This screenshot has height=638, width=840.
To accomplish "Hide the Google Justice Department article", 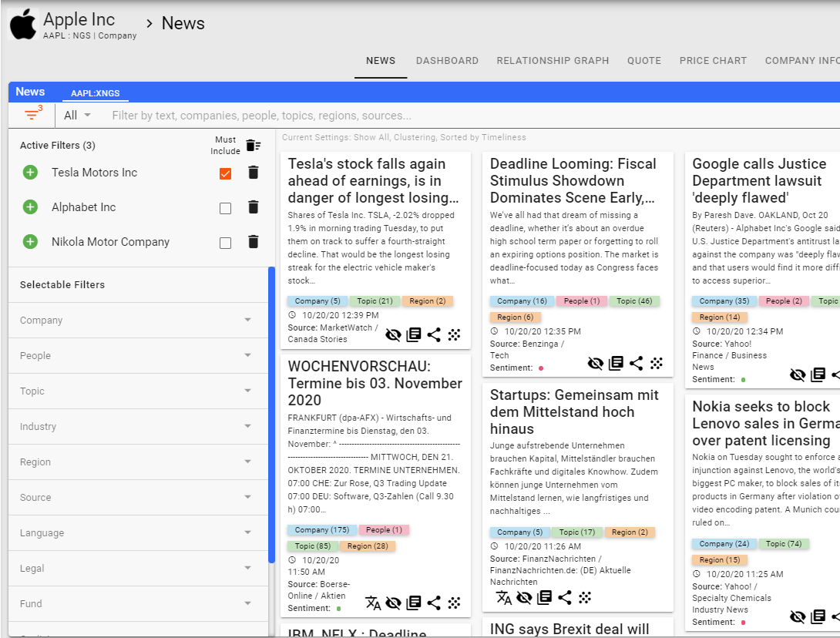I will pyautogui.click(x=798, y=375).
